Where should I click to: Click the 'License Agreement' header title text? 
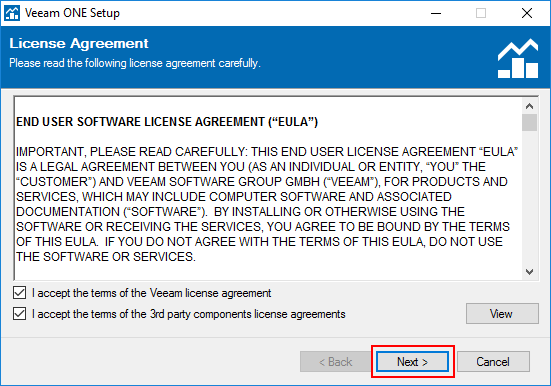pyautogui.click(x=79, y=44)
